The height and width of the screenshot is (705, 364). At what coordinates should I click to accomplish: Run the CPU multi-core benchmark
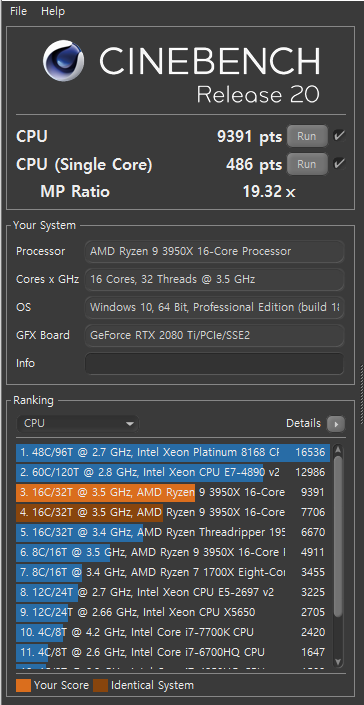click(307, 136)
